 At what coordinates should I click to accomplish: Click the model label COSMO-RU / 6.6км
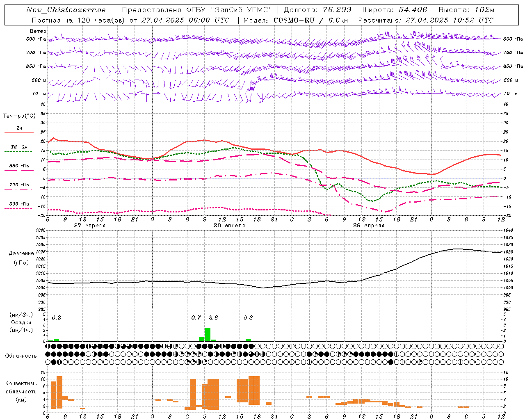click(310, 20)
